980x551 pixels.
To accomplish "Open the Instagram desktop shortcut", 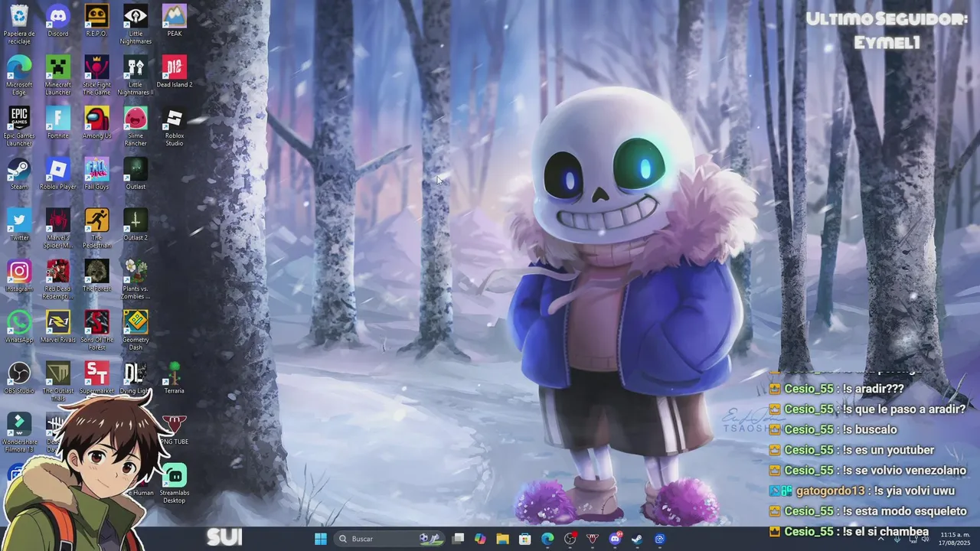I will tap(19, 276).
